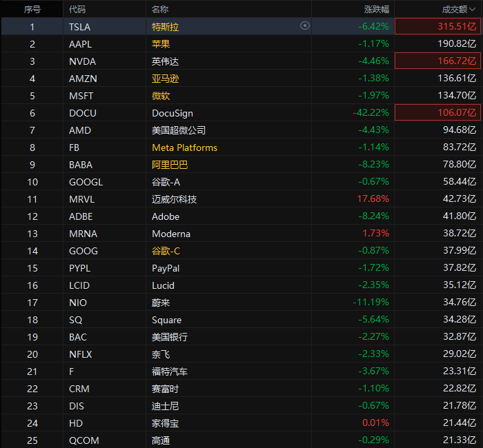Open the 微软 stock name
This screenshot has width=483, height=448.
tap(161, 96)
